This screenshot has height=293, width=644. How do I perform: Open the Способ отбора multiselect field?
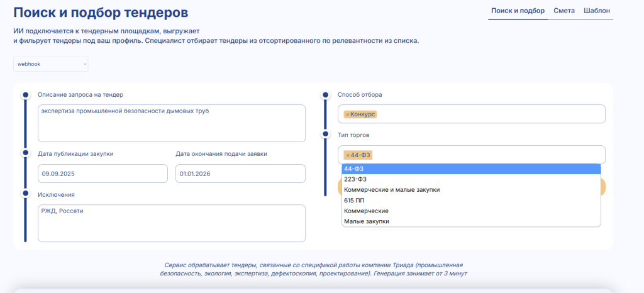click(x=472, y=114)
